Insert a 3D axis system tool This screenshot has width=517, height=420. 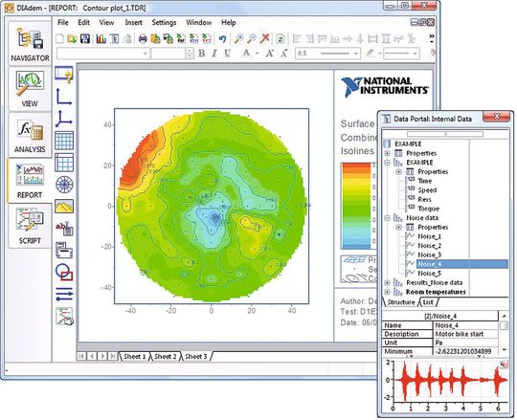point(64,119)
